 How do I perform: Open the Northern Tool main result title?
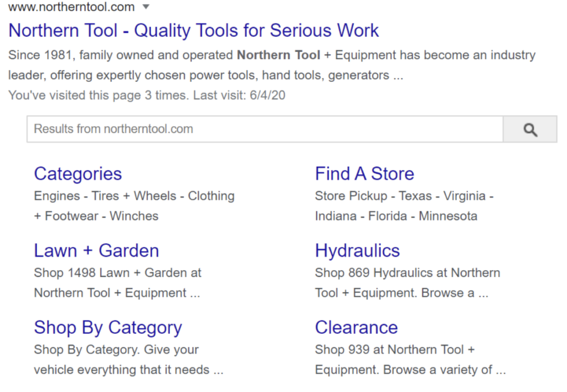tap(194, 30)
